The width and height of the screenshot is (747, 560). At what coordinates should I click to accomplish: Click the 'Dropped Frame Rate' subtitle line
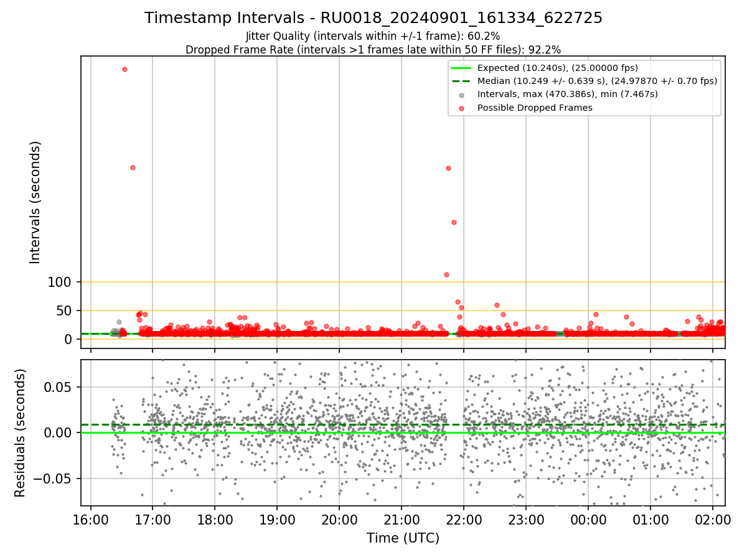click(x=374, y=49)
